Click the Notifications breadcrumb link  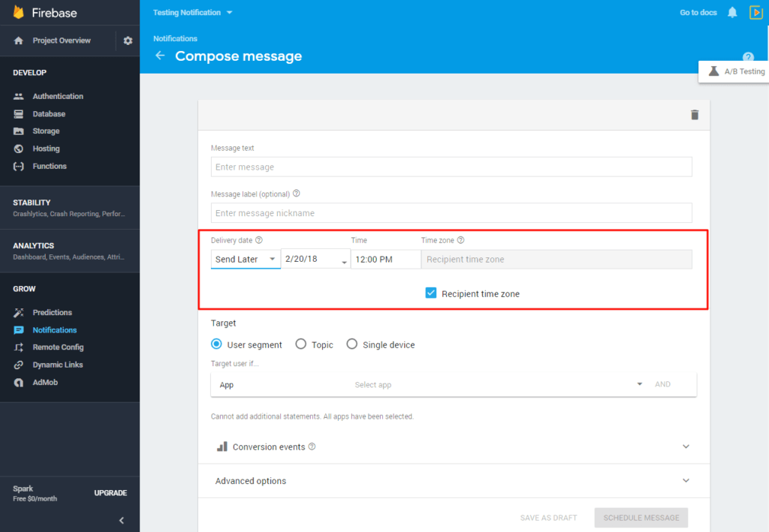pyautogui.click(x=175, y=39)
